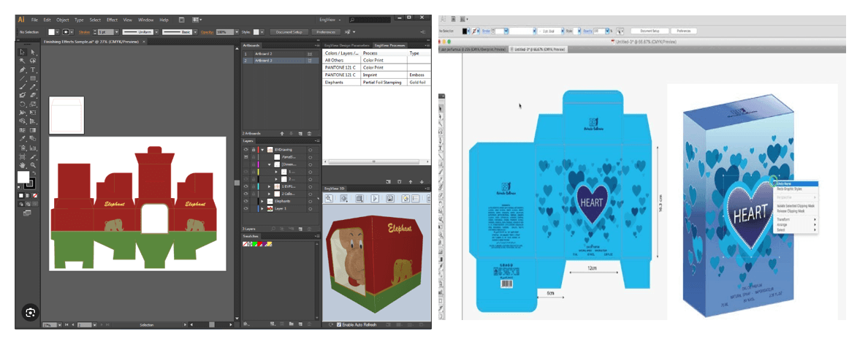868x342 pixels.
Task: Collapse the EVDrawing layer group
Action: pyautogui.click(x=262, y=149)
